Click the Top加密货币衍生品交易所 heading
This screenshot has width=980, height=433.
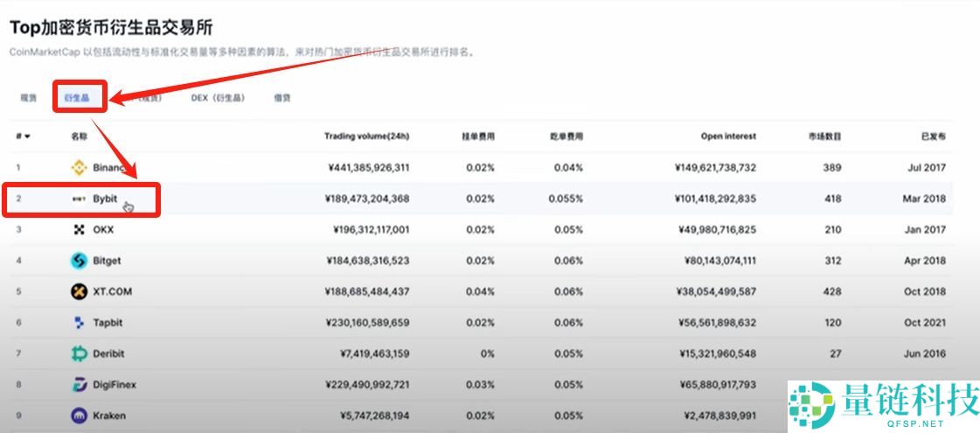[x=111, y=27]
